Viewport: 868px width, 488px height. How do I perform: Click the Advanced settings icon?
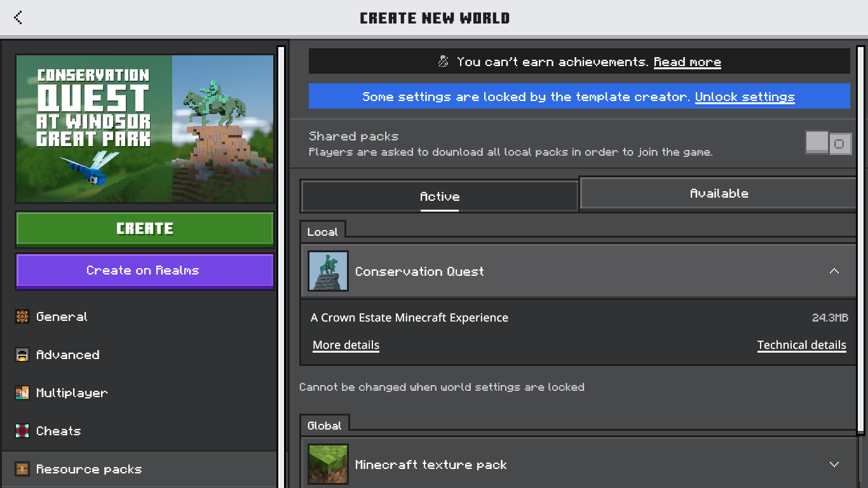click(x=22, y=355)
